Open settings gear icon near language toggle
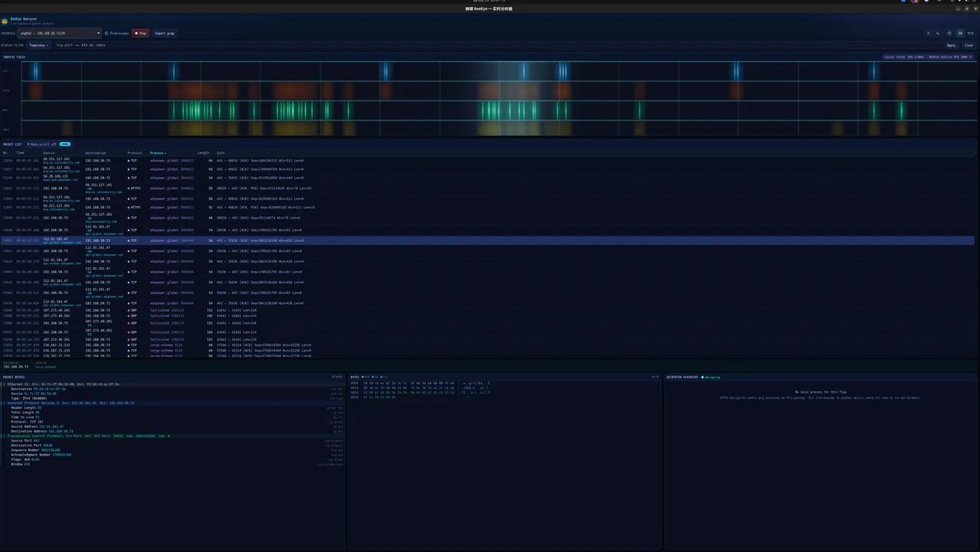Viewport: 980px width, 552px height. 949,33
